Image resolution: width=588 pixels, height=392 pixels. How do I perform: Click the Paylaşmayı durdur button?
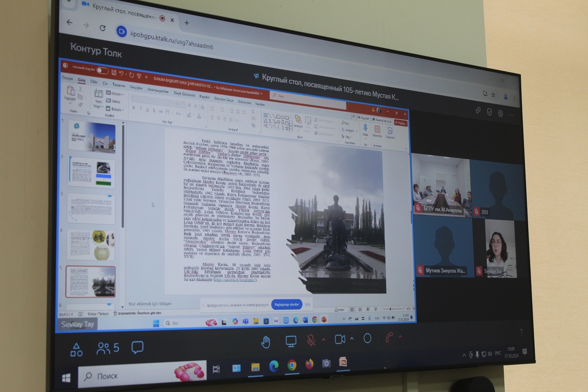pos(286,304)
